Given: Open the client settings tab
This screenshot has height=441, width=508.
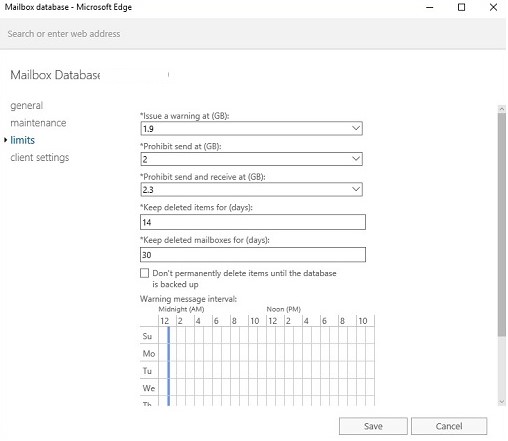Looking at the screenshot, I should click(x=40, y=157).
